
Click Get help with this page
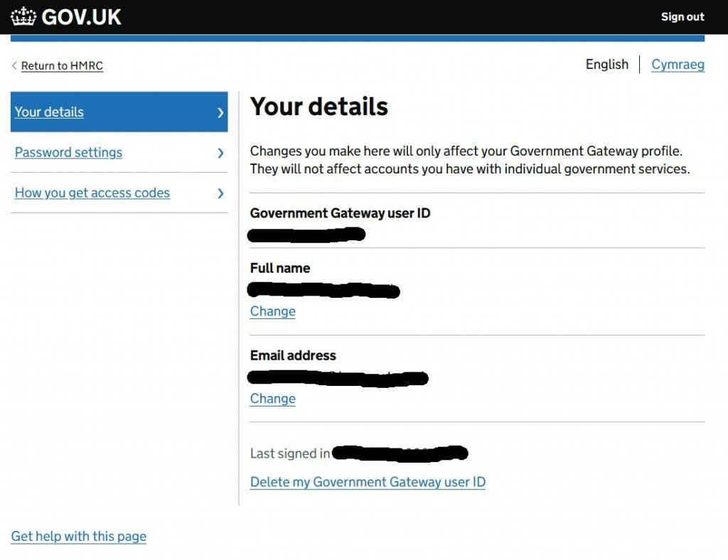point(78,536)
